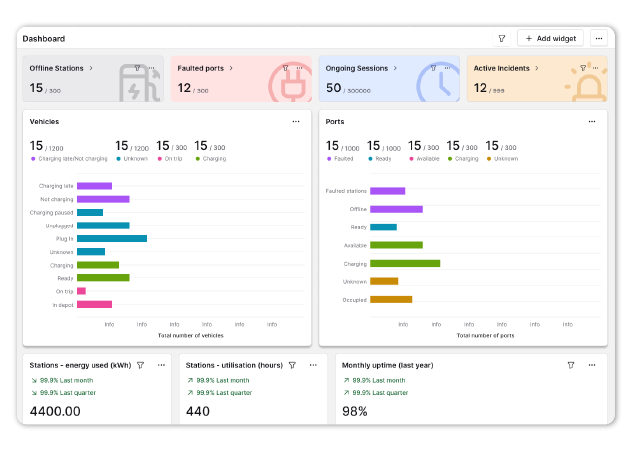Open the Vehicles widget options menu
The height and width of the screenshot is (451, 631).
click(x=296, y=121)
